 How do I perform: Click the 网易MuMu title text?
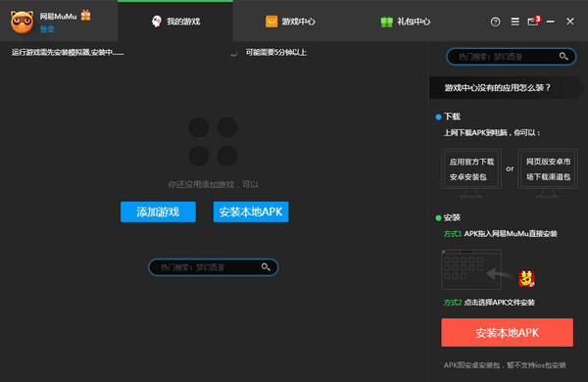coord(58,17)
